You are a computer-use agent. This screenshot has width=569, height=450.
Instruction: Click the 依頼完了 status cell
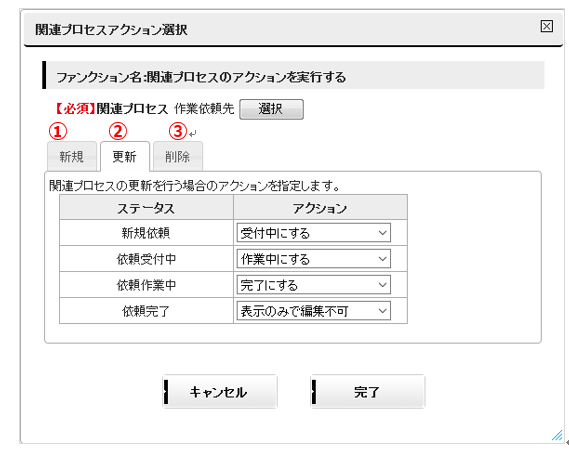tap(146, 311)
